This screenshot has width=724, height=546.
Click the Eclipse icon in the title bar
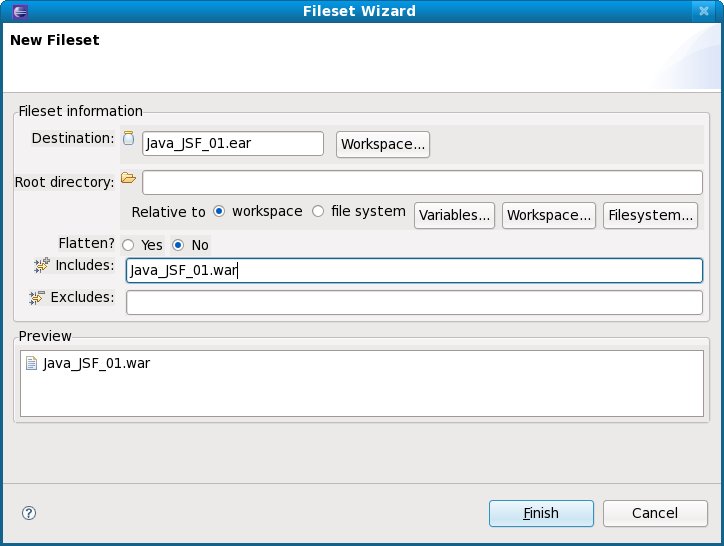point(12,12)
